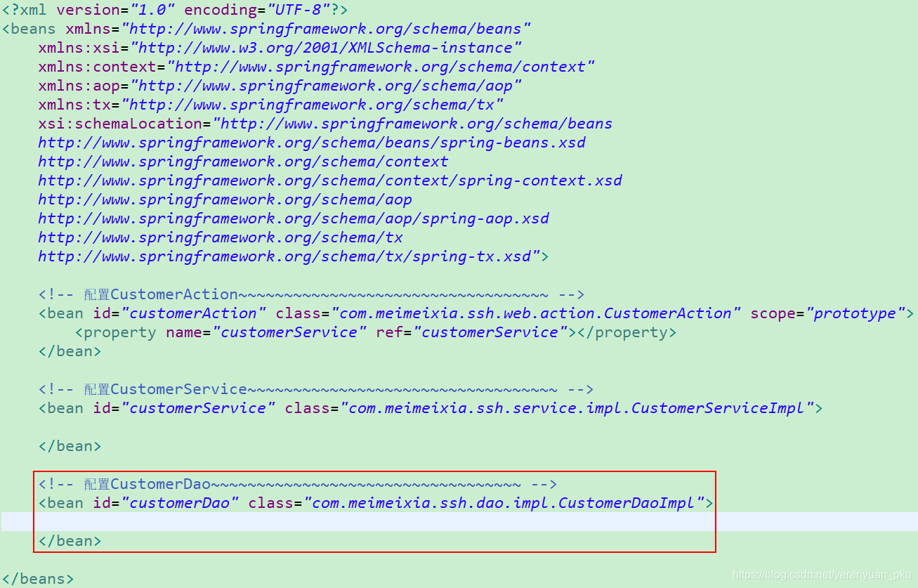Click the scope value "prototype"
The height and width of the screenshot is (588, 918).
coord(855,313)
